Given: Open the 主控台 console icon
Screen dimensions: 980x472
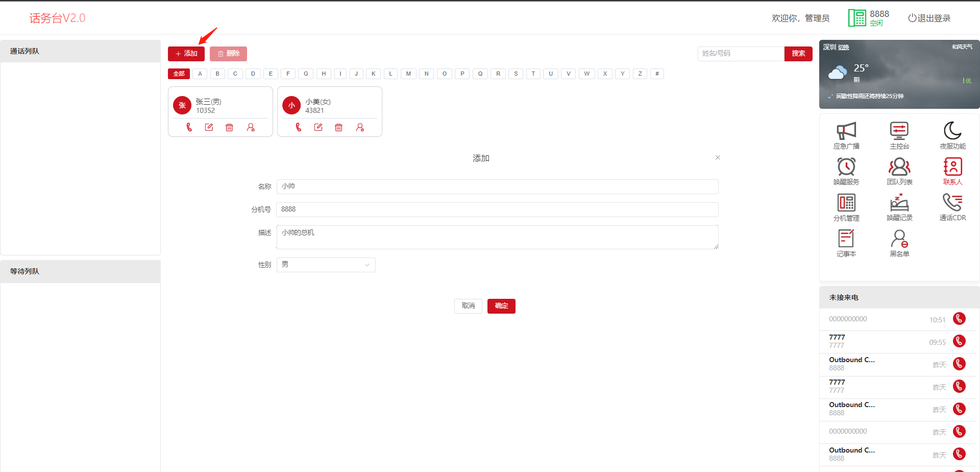Looking at the screenshot, I should coord(899,135).
